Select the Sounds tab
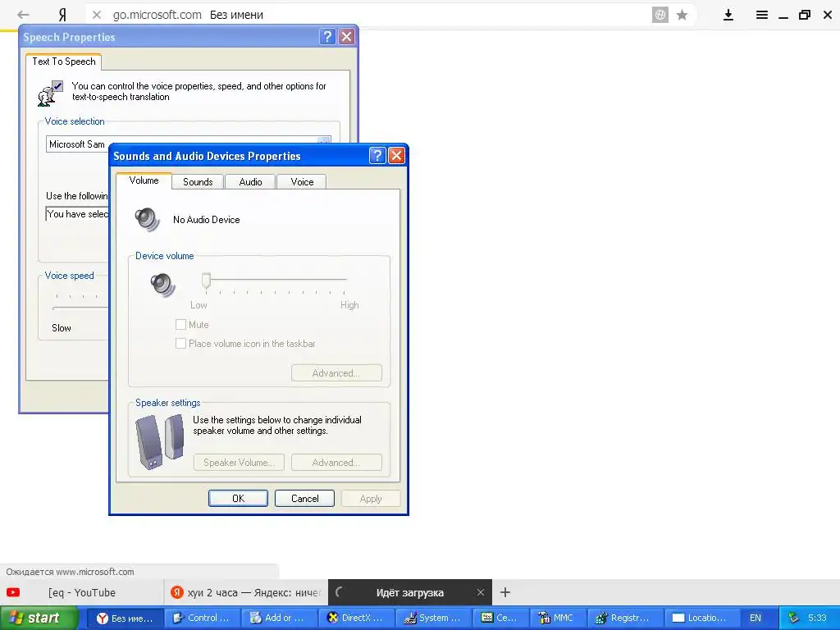Viewport: 840px width, 630px height. 198,182
